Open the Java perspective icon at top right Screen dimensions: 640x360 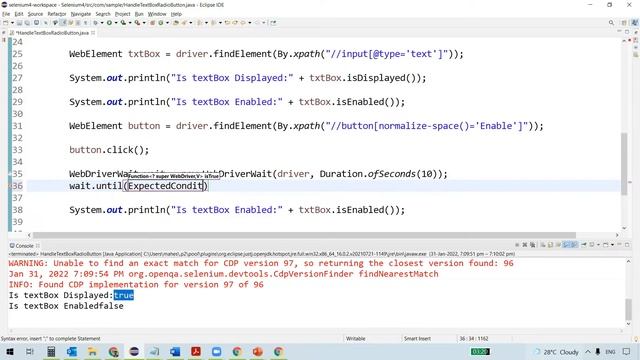(x=634, y=23)
